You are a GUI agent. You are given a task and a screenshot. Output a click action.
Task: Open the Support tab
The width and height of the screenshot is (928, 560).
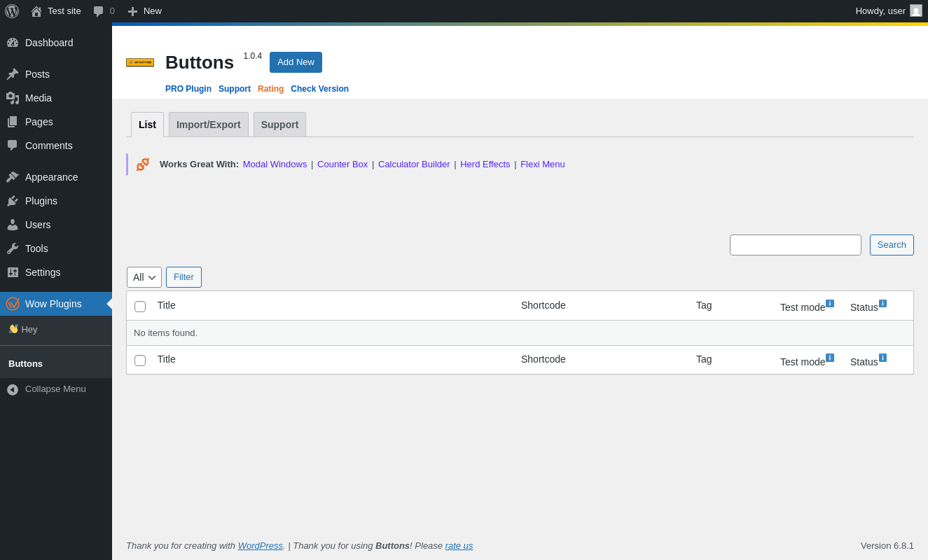point(279,125)
